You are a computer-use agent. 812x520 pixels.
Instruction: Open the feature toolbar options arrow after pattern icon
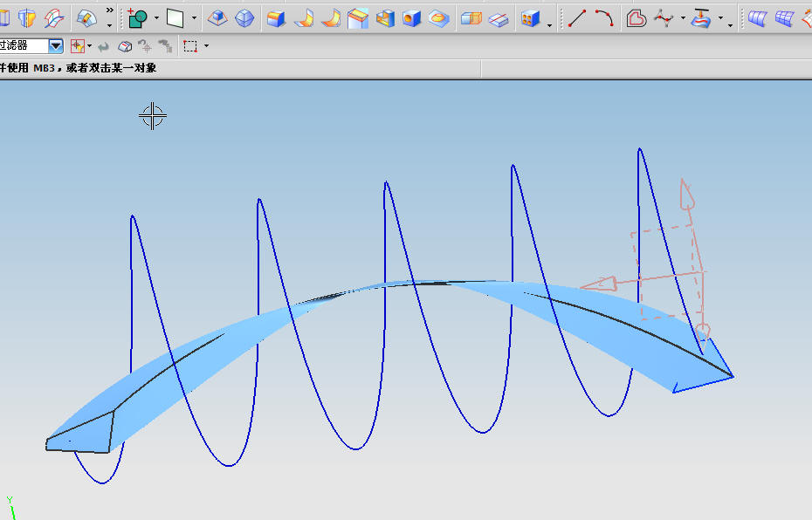point(549,24)
